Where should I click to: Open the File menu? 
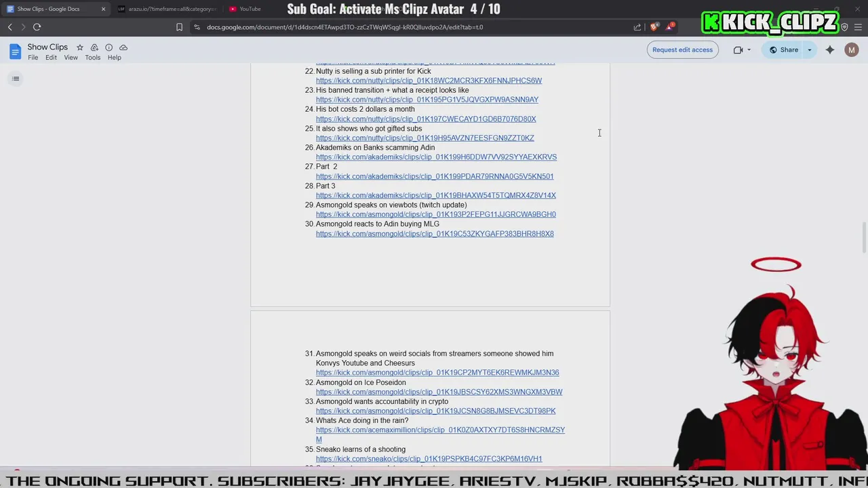(33, 58)
